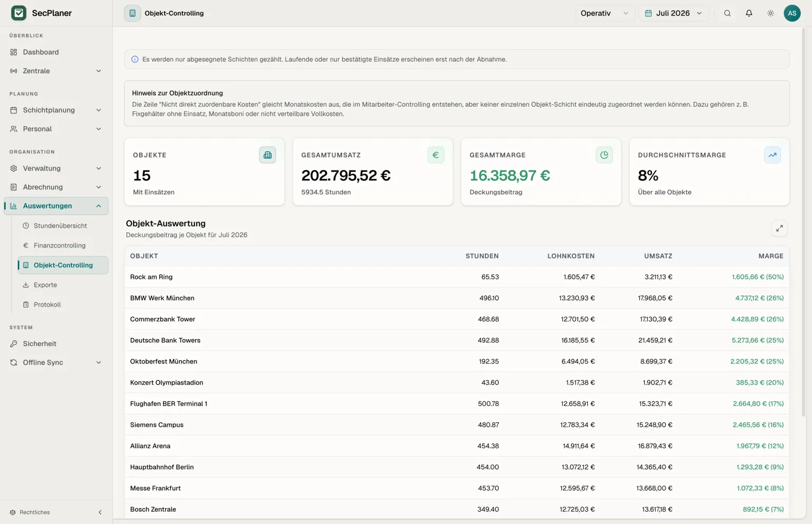812x524 pixels.
Task: Click the Exporte download icon
Action: pos(26,285)
